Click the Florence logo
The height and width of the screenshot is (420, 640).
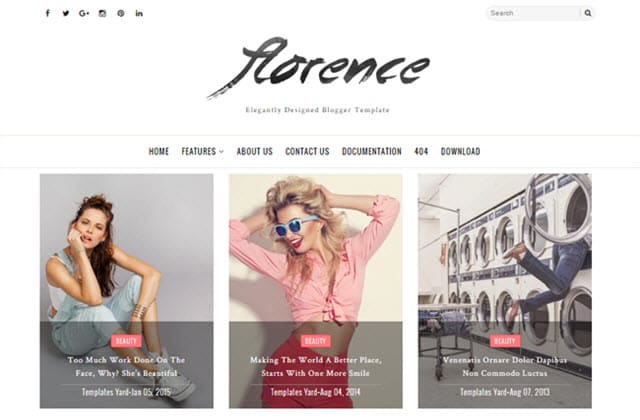tap(318, 67)
